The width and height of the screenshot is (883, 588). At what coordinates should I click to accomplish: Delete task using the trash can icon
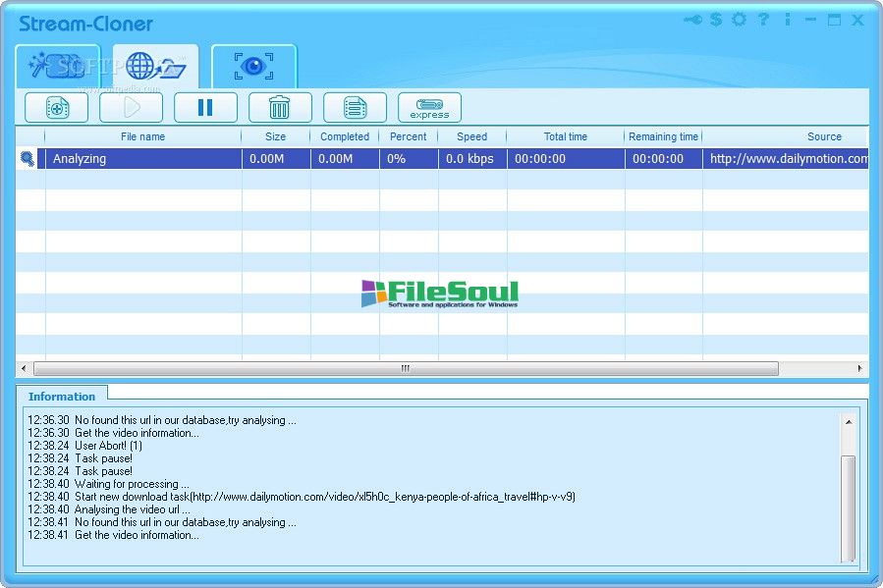coord(280,107)
